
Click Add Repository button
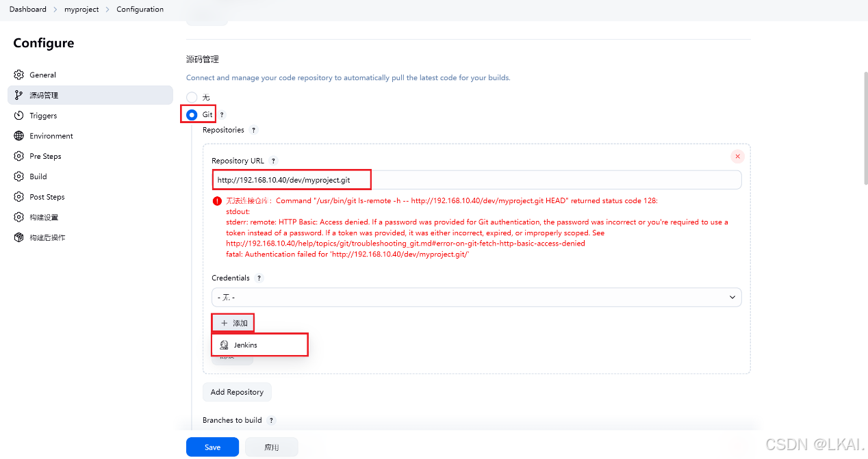tap(237, 392)
